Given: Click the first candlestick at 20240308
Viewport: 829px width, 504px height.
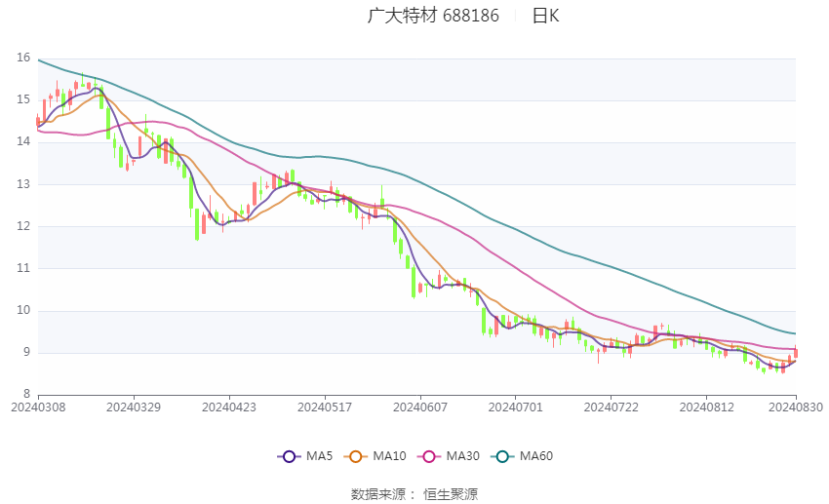Looking at the screenshot, I should click(38, 121).
